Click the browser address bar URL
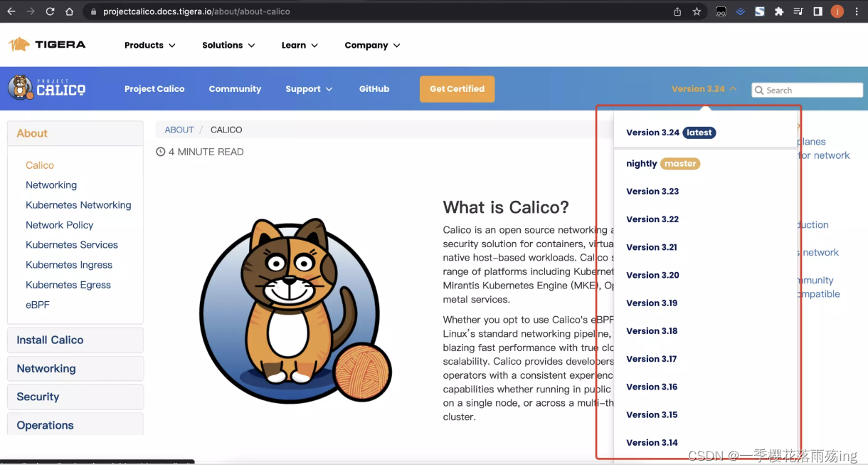868x470 pixels. (196, 11)
